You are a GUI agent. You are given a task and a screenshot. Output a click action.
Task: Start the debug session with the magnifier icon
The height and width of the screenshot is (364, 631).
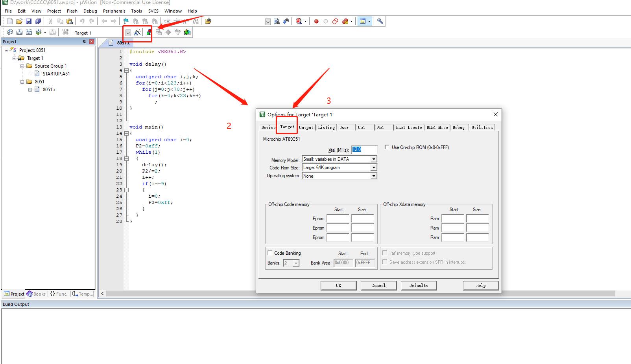[x=299, y=21]
